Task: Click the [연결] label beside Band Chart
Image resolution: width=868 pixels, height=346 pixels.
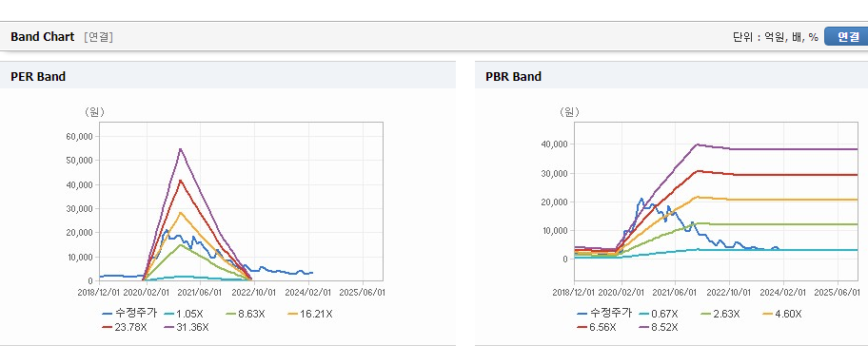Action: click(99, 37)
